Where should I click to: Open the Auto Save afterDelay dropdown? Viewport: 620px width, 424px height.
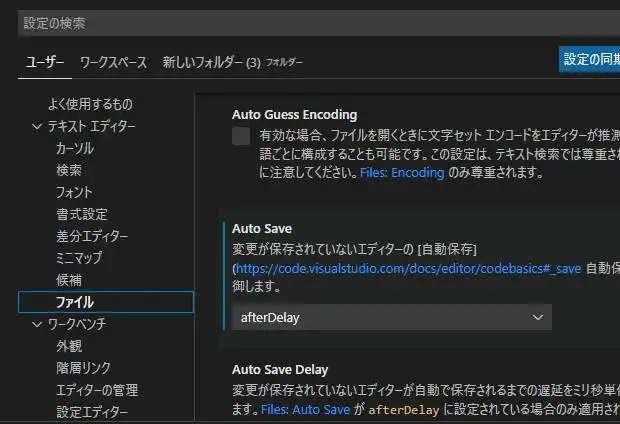click(392, 317)
